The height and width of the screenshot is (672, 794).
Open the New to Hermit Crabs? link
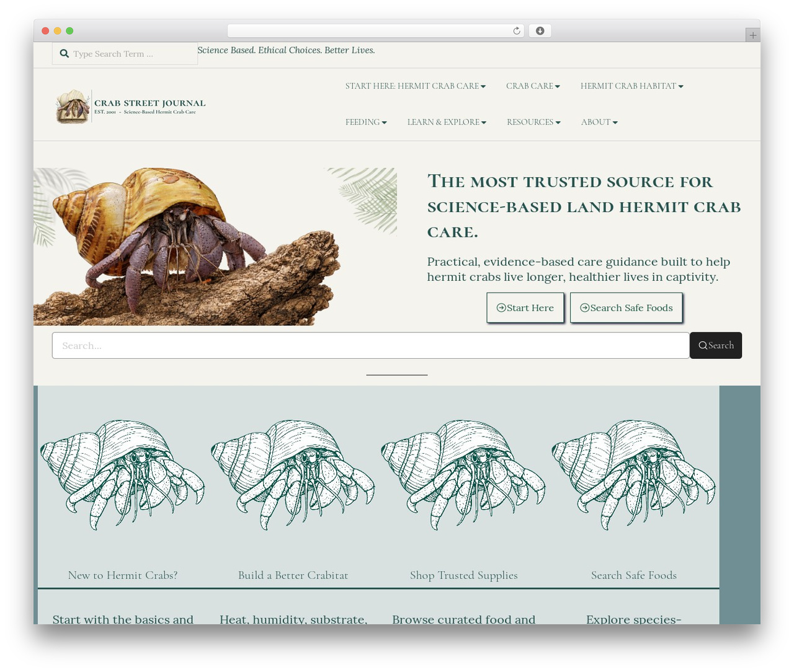coord(123,575)
